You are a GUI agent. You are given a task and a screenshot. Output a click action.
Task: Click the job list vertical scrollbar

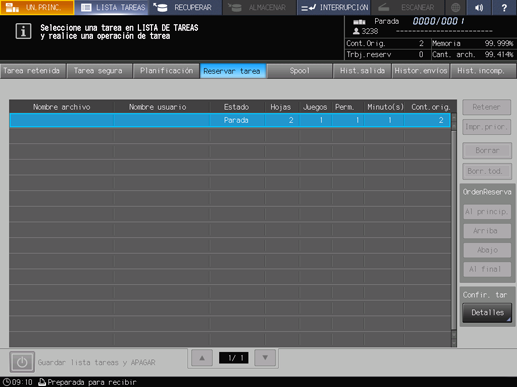point(454,230)
